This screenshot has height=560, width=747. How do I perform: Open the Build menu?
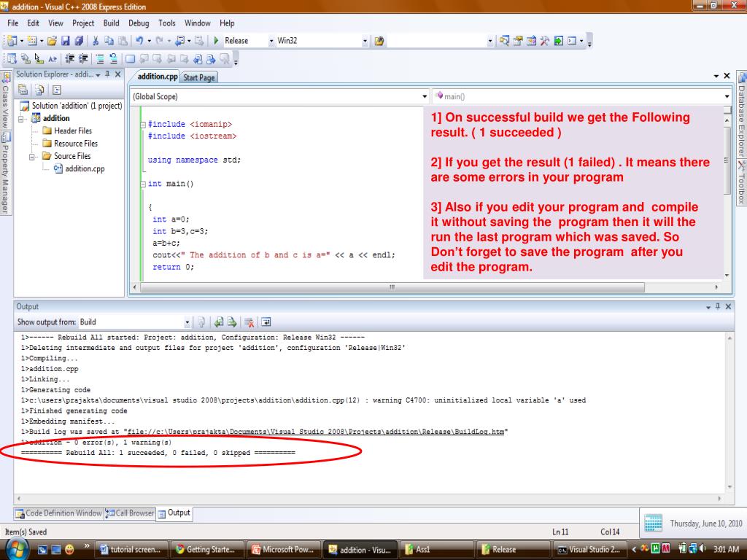(111, 23)
